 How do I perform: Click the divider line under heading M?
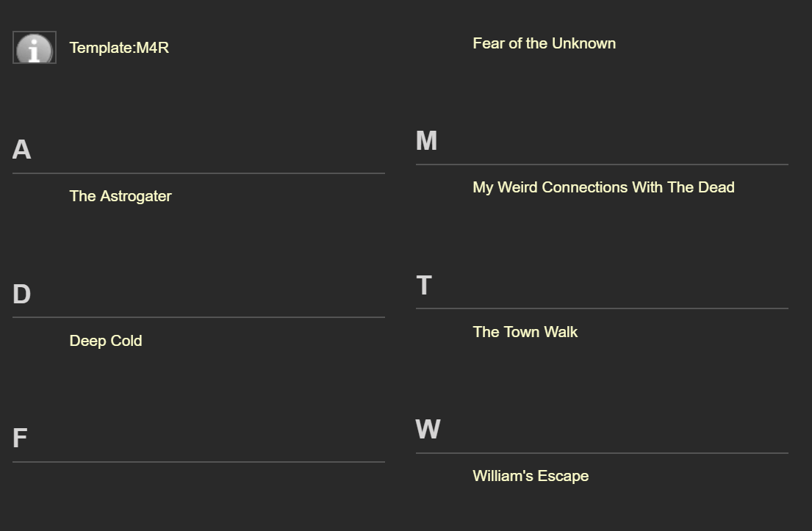[602, 165]
